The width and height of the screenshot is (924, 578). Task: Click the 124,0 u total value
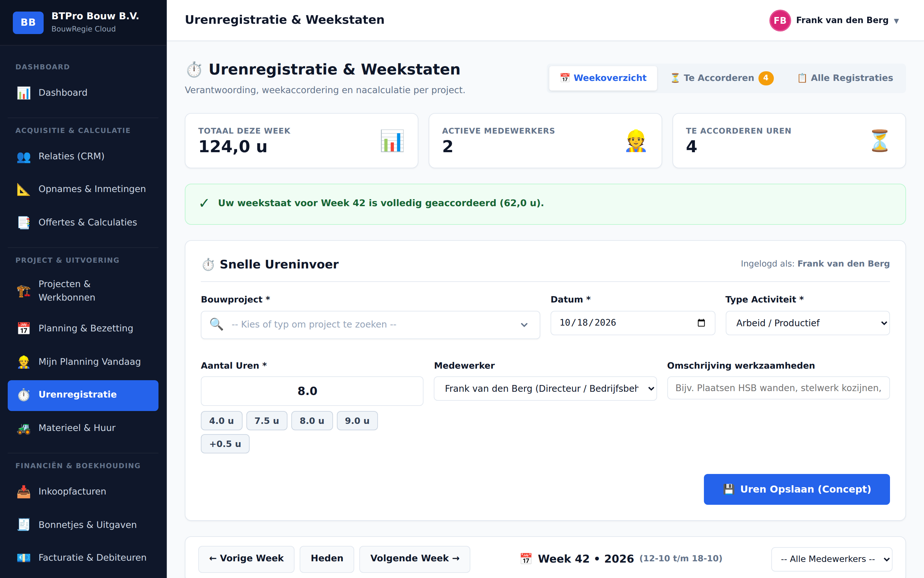pos(233,146)
